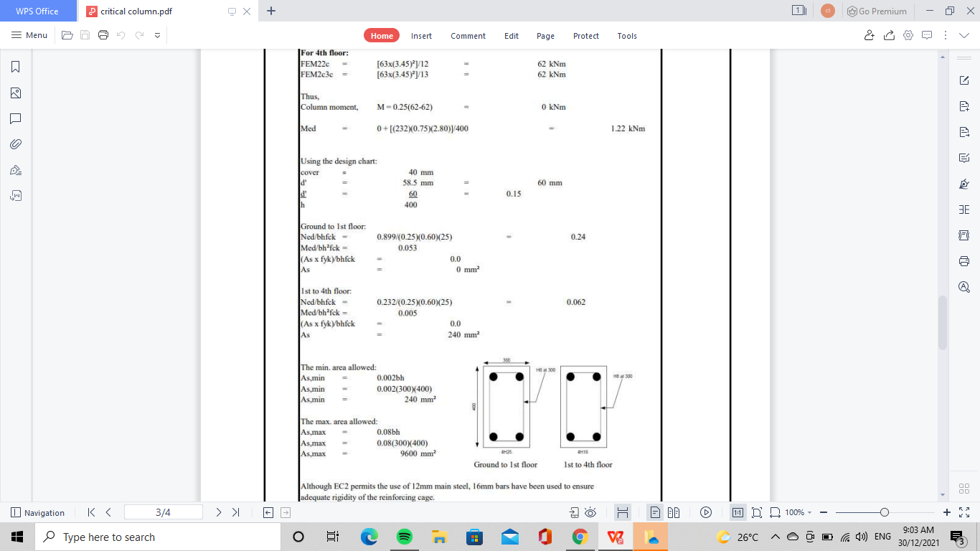Viewport: 980px width, 551px height.
Task: Fit page to window
Action: (757, 512)
